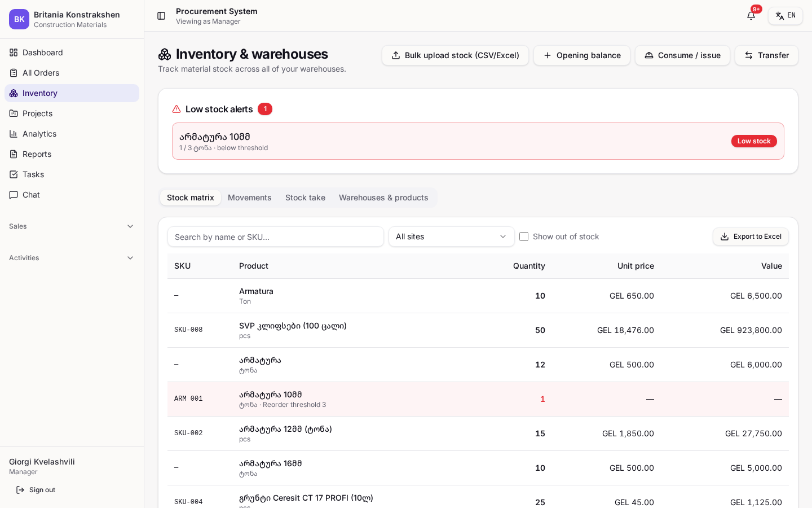The width and height of the screenshot is (812, 508).
Task: Switch language with the EN button
Action: 785,16
